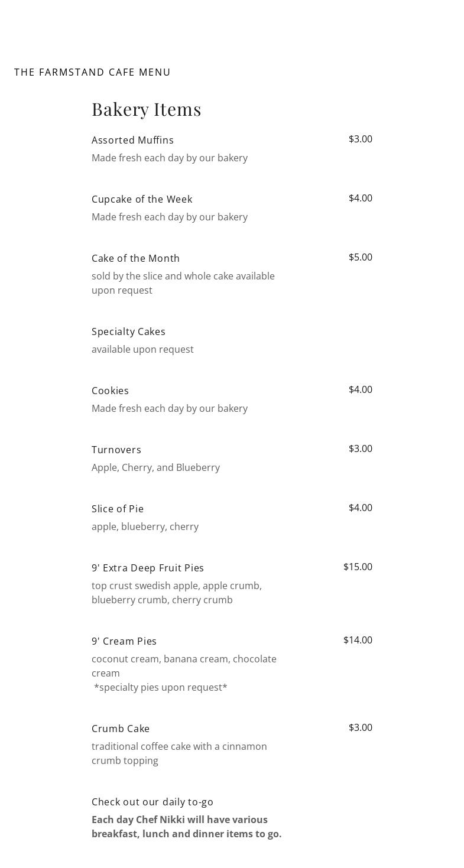
Task: Click the $3.00 price for Assorted Muffins
Action: click(360, 139)
